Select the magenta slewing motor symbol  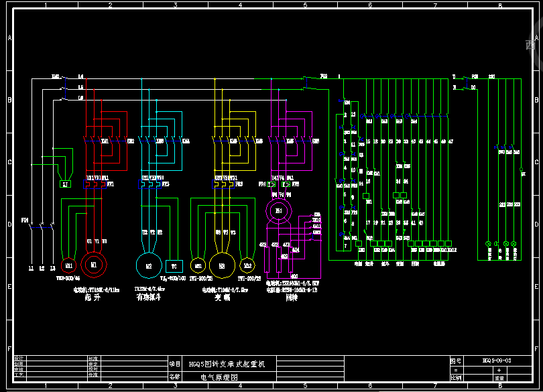pos(278,211)
